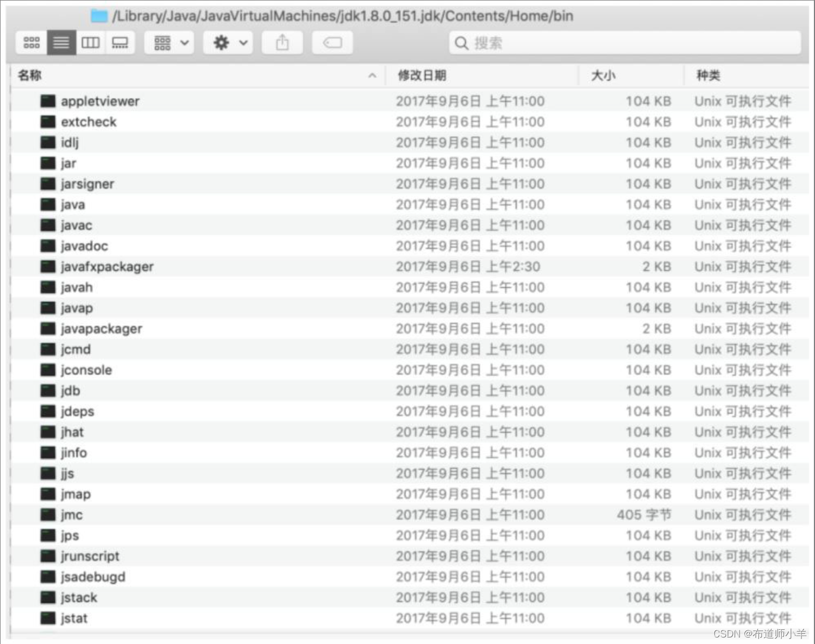Click the folder icon in title path

(99, 16)
